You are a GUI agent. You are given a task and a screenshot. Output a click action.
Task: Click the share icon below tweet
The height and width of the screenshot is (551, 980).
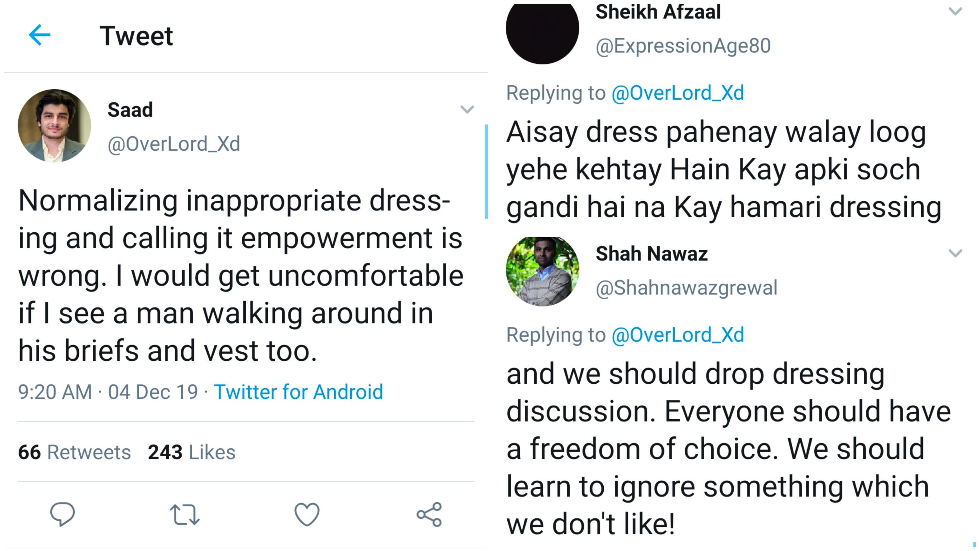(x=429, y=514)
